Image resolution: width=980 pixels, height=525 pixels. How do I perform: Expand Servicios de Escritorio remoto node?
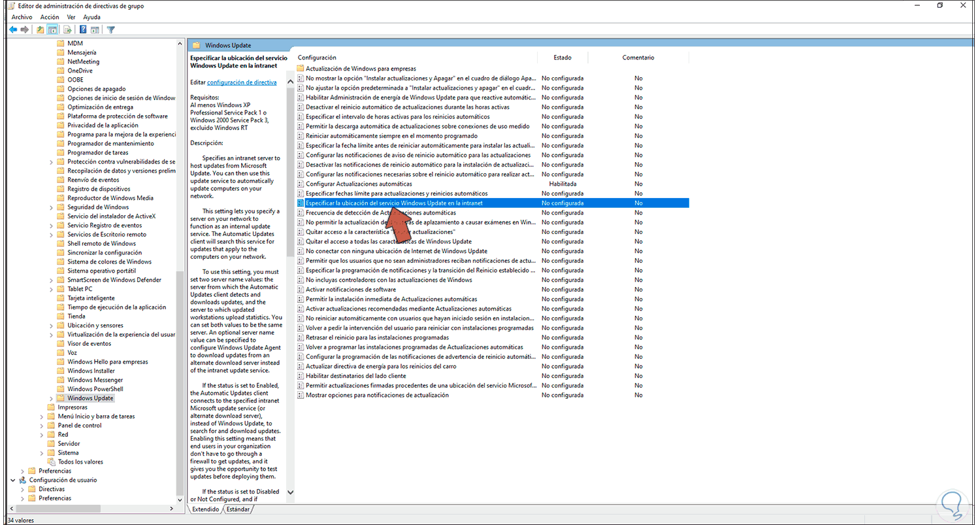point(52,235)
